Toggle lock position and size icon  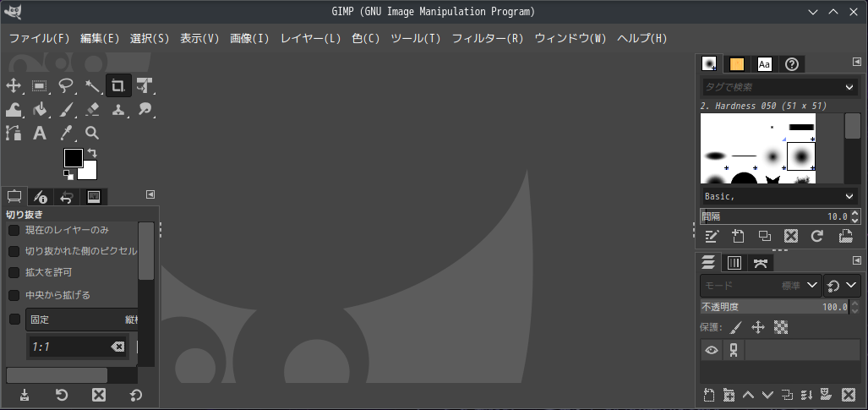click(758, 327)
